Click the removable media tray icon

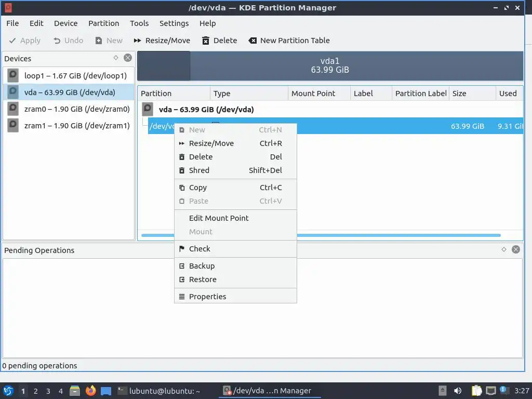(443, 391)
